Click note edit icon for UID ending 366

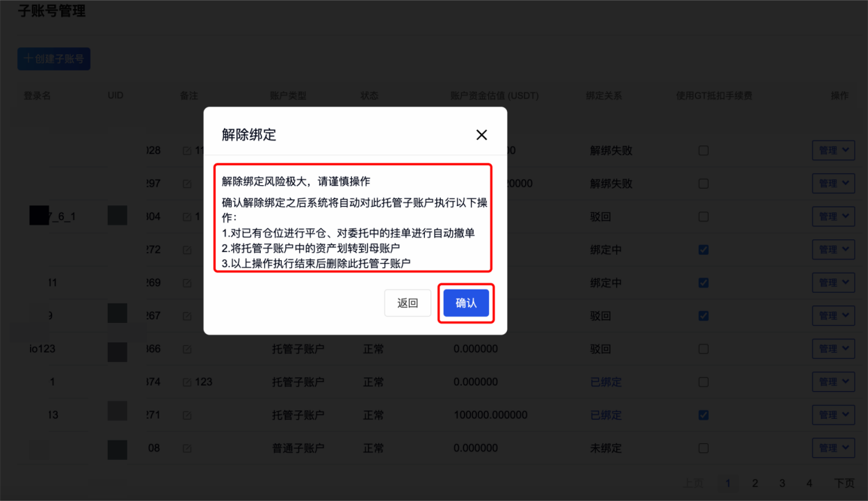[x=186, y=349]
